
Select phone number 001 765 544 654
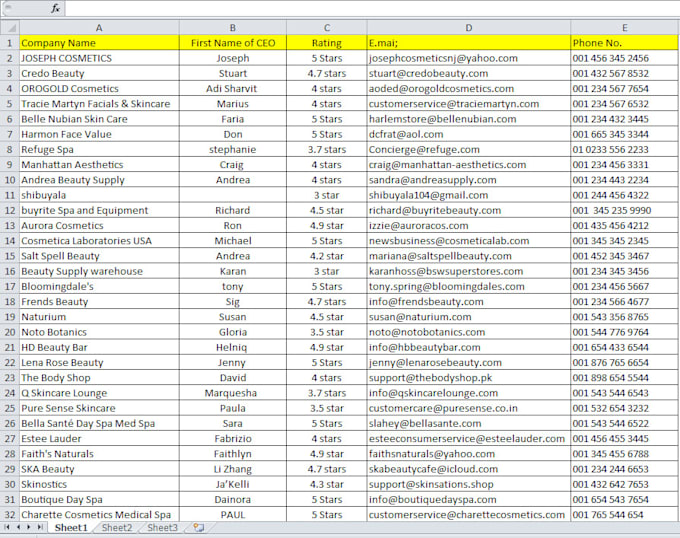click(x=624, y=515)
